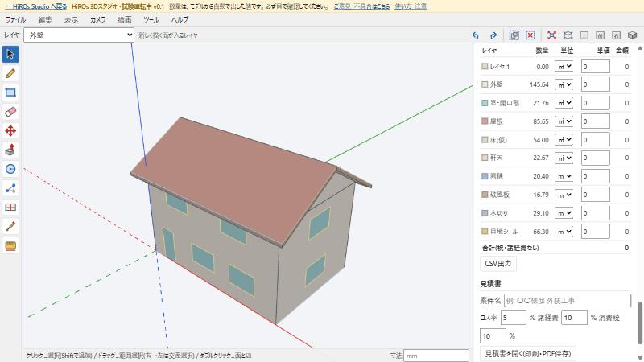The image size is (644, 362).
Task: Click the redo arrow icon
Action: click(493, 35)
